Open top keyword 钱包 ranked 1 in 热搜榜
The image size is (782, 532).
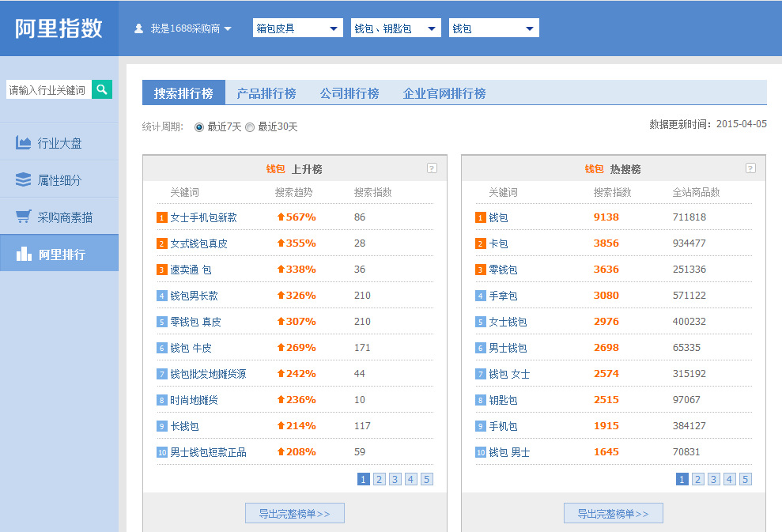click(498, 217)
